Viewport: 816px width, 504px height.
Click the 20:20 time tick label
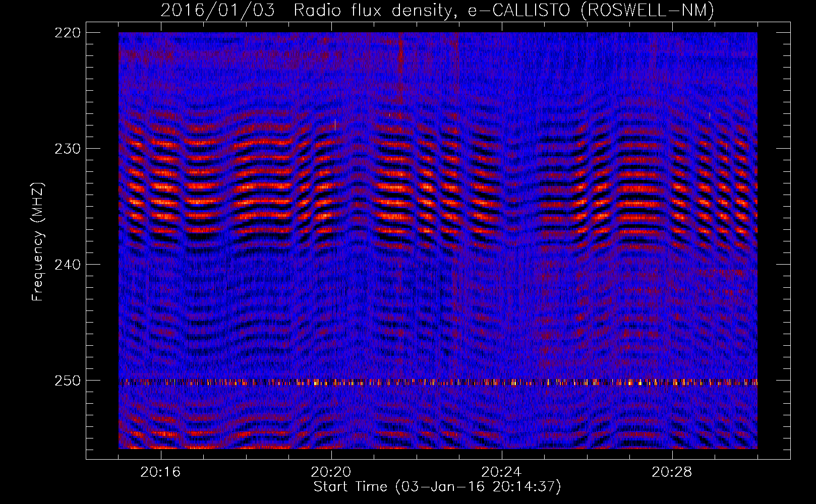[331, 472]
